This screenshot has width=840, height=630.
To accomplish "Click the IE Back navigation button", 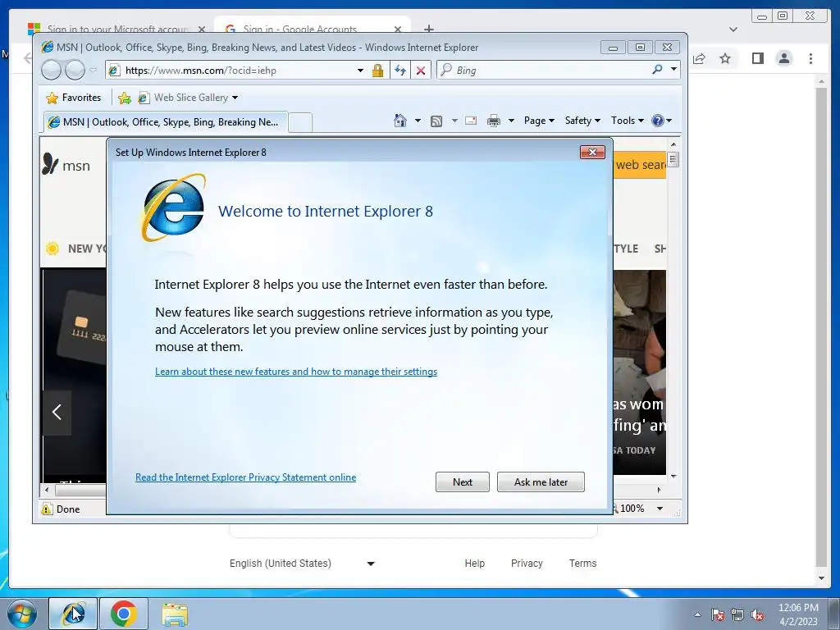I will 51,71.
